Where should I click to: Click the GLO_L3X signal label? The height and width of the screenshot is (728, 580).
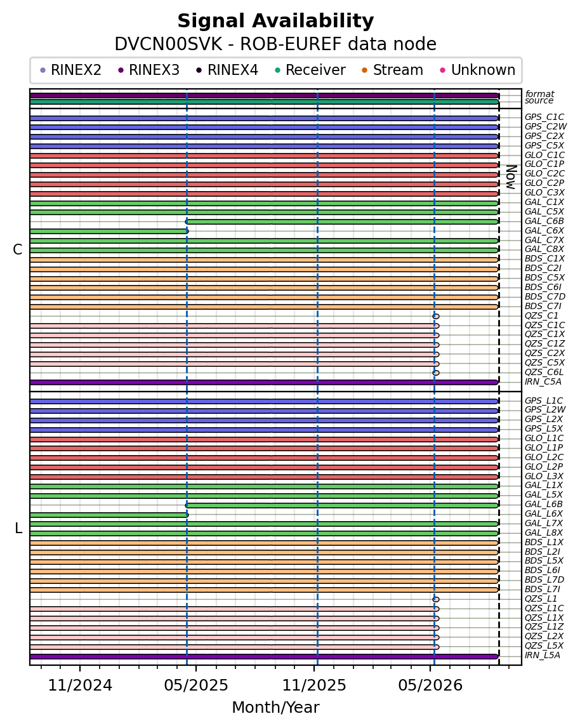(544, 476)
